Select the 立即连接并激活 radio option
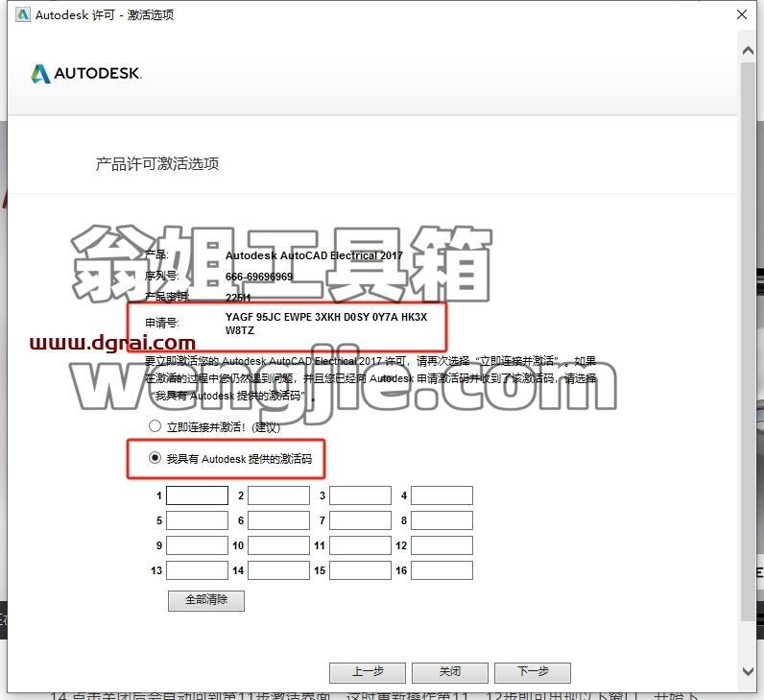 click(155, 426)
